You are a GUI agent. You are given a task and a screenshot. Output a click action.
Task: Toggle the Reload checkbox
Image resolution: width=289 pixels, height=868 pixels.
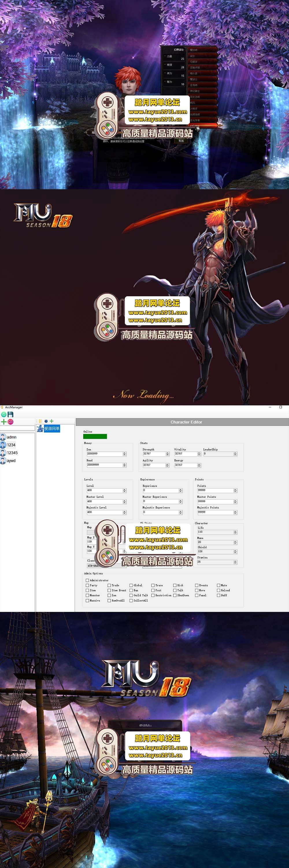218,590
